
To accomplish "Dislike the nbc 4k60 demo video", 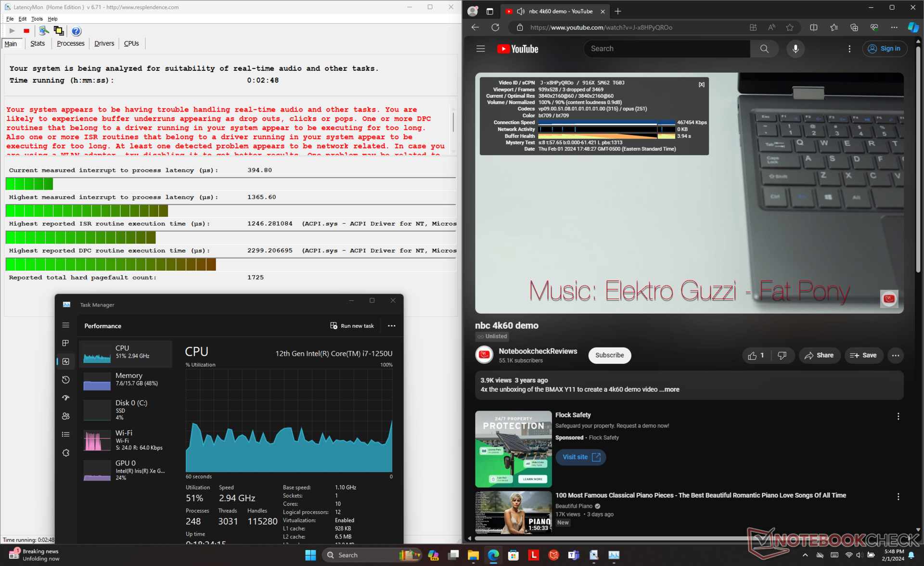I will (782, 355).
